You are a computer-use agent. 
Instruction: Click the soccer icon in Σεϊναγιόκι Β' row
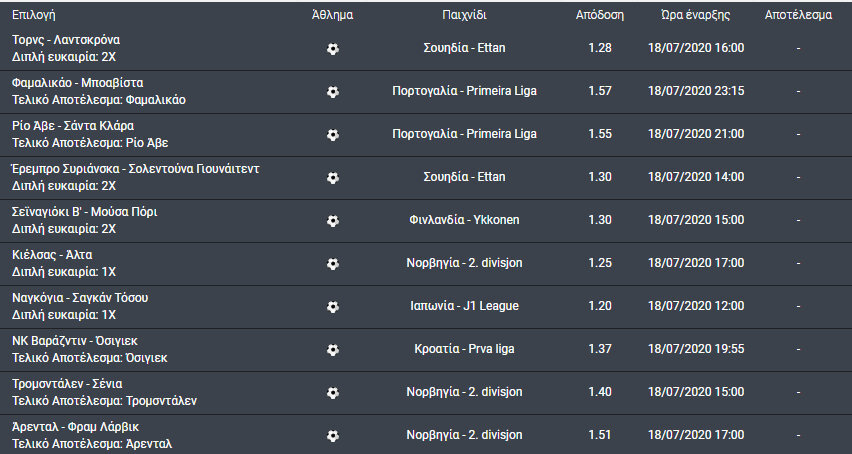coord(333,220)
